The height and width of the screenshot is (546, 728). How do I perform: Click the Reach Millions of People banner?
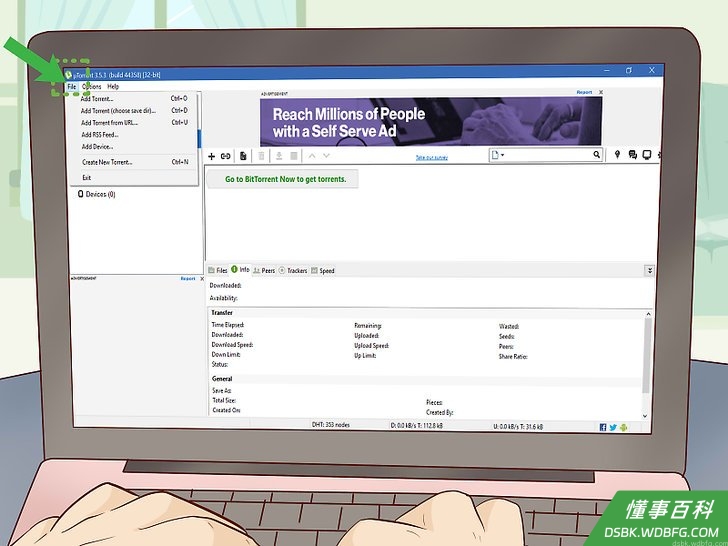click(x=430, y=122)
